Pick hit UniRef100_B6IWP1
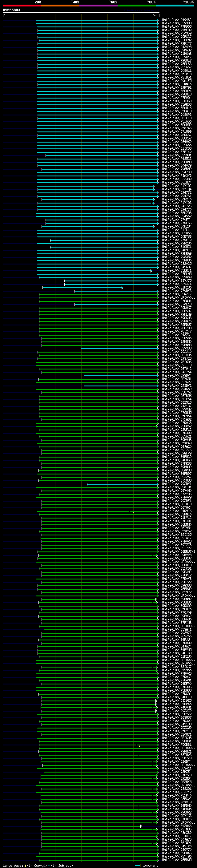Image resolution: width=197 pixels, height=868 pixels. pyautogui.click(x=177, y=843)
